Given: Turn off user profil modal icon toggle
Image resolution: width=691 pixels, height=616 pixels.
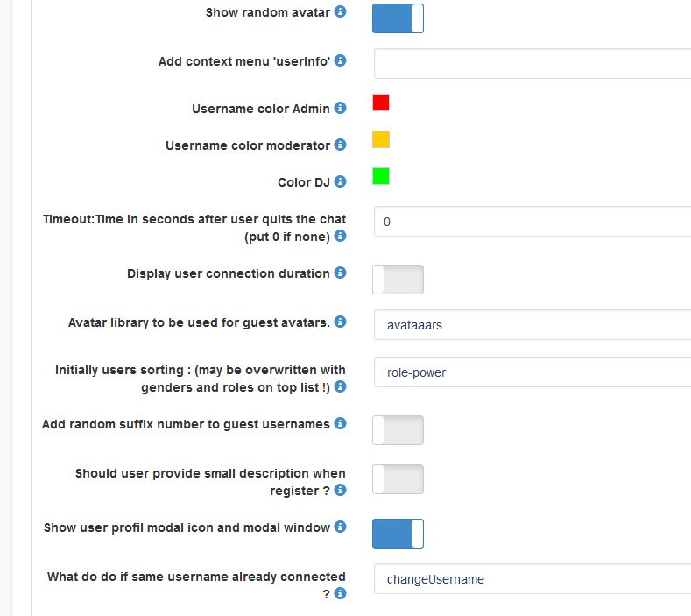Looking at the screenshot, I should coord(398,534).
